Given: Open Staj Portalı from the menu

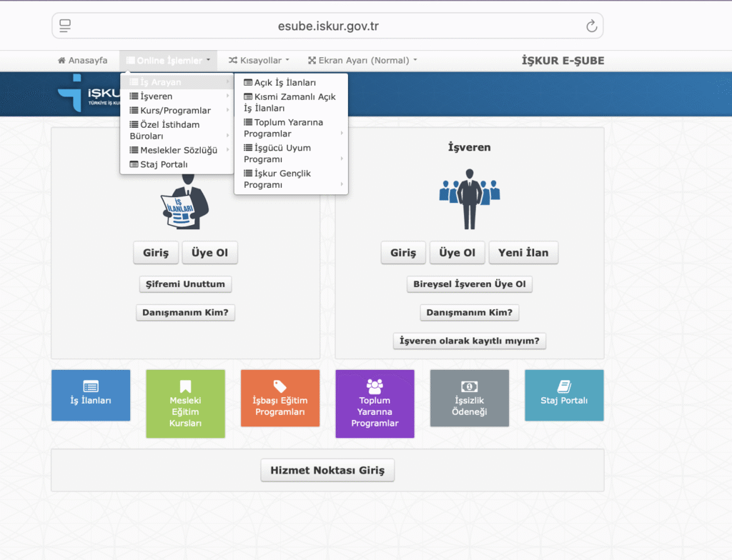Looking at the screenshot, I should click(177, 164).
